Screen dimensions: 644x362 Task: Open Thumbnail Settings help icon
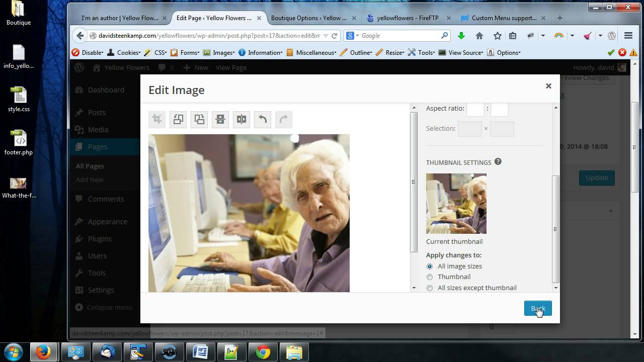(x=498, y=162)
